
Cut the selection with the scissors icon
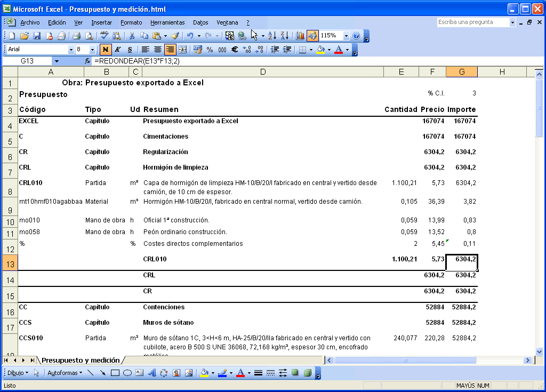click(x=132, y=36)
